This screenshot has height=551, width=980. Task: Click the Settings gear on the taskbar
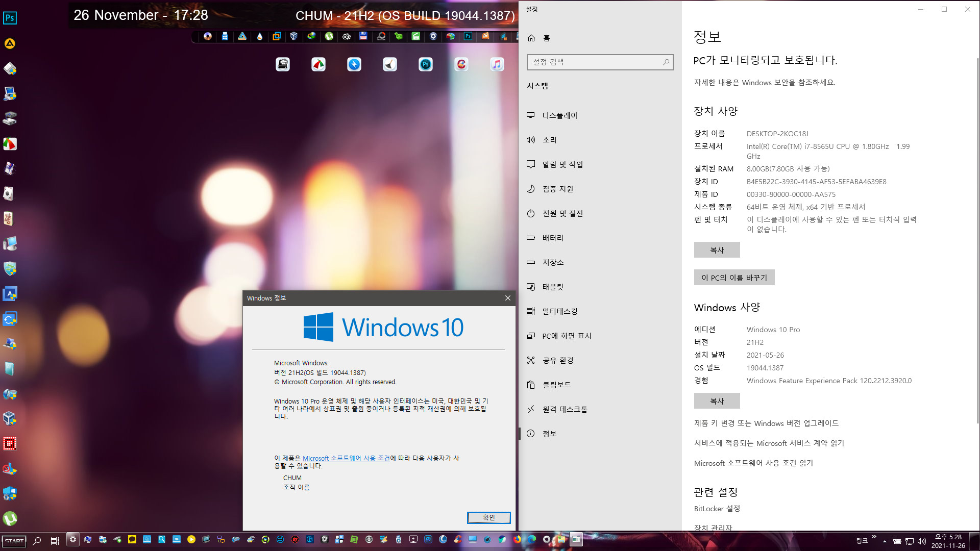pos(73,539)
